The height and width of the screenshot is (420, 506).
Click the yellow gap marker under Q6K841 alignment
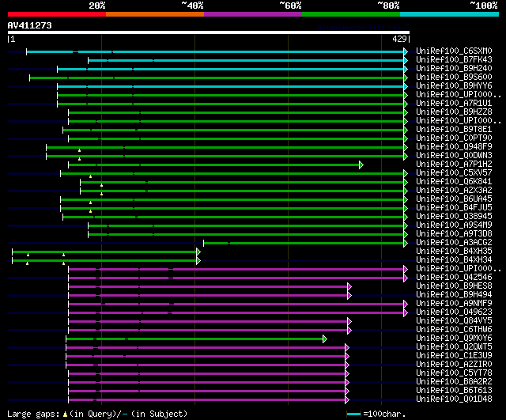click(x=102, y=185)
